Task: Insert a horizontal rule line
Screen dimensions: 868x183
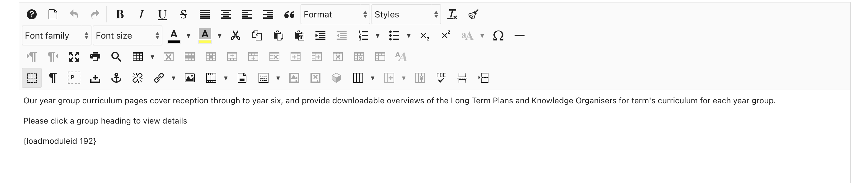Action: tap(519, 36)
